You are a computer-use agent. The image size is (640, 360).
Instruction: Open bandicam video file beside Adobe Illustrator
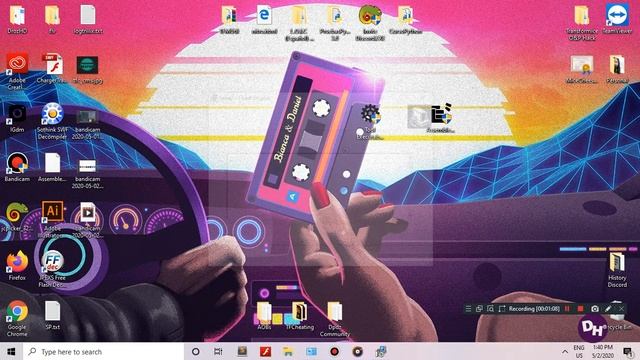[x=87, y=220]
